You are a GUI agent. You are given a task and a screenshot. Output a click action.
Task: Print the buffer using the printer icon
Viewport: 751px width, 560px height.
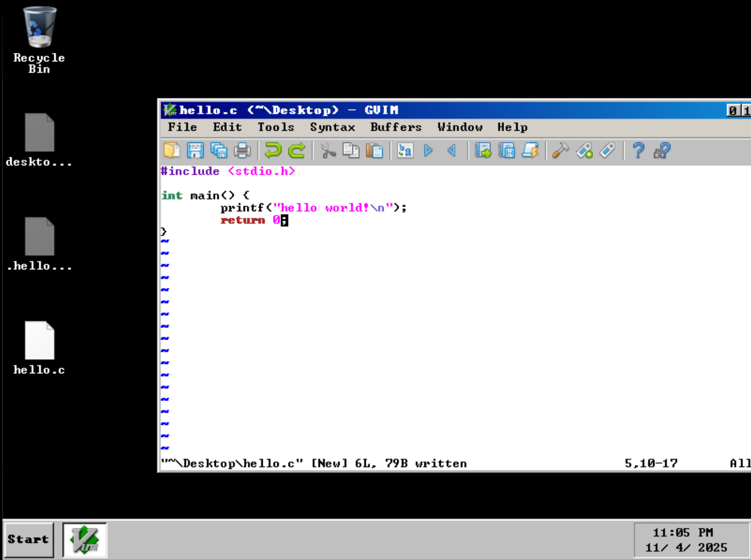242,151
